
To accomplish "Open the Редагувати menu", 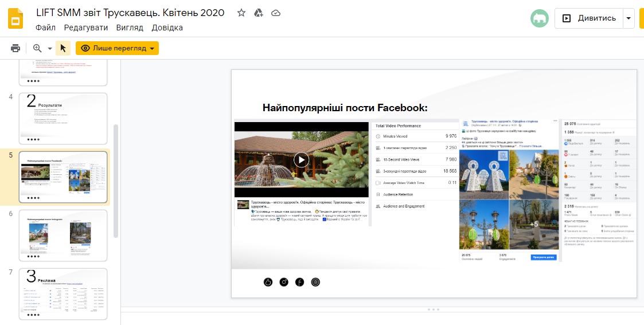I will pyautogui.click(x=86, y=28).
